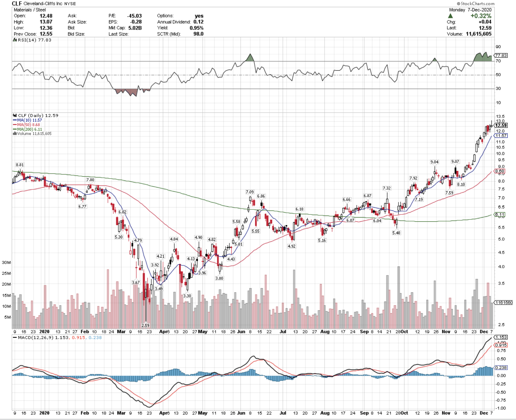Click the SCTR (Mid) value 98.0
The width and height of the screenshot is (516, 420).
tap(198, 34)
